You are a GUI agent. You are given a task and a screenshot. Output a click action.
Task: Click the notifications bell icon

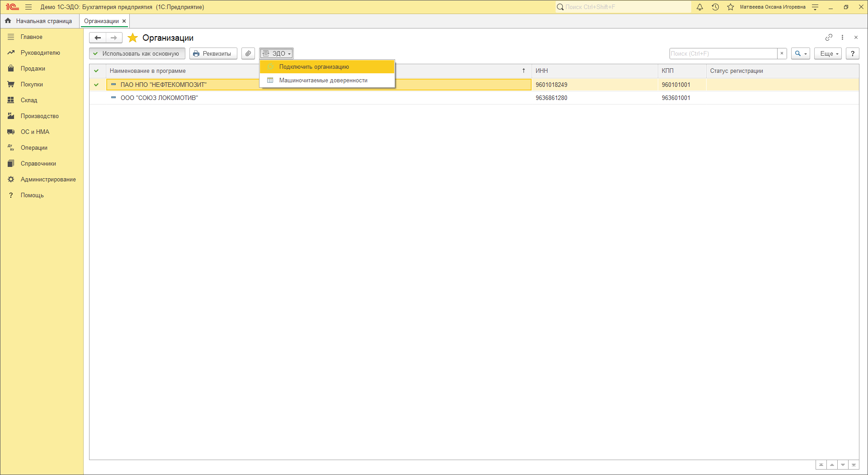[x=700, y=7]
